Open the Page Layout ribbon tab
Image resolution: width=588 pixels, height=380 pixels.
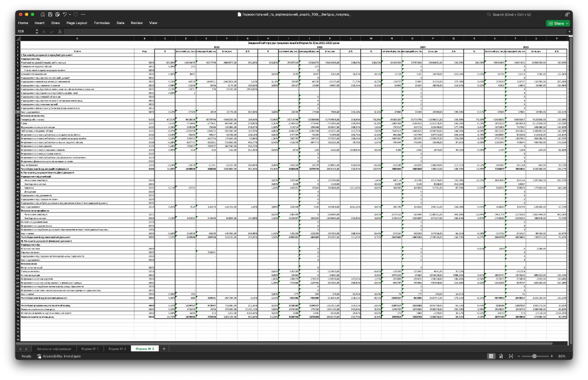[76, 23]
